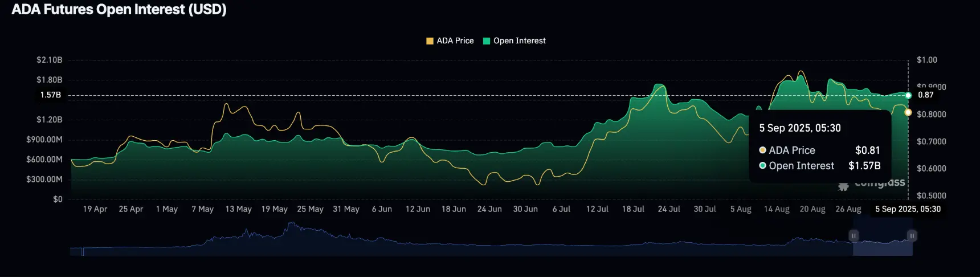This screenshot has height=277, width=980.
Task: Select the 24 Jul date on x-axis
Action: click(669, 209)
